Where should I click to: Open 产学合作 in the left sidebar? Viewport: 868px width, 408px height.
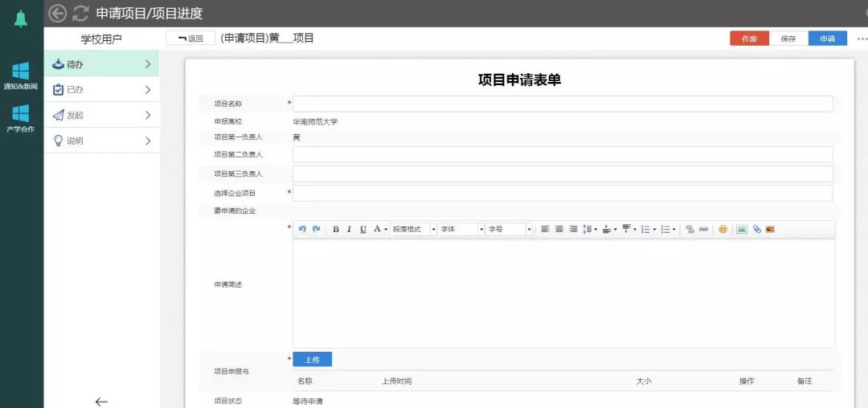(21, 118)
